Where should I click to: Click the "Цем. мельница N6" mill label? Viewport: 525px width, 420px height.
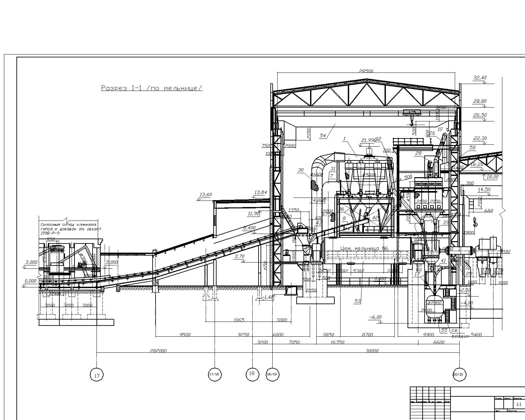point(364,248)
